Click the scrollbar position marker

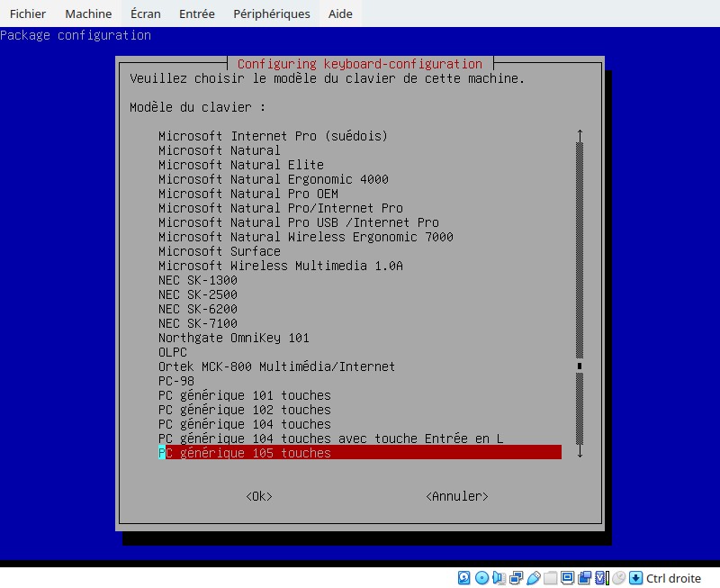tap(580, 366)
